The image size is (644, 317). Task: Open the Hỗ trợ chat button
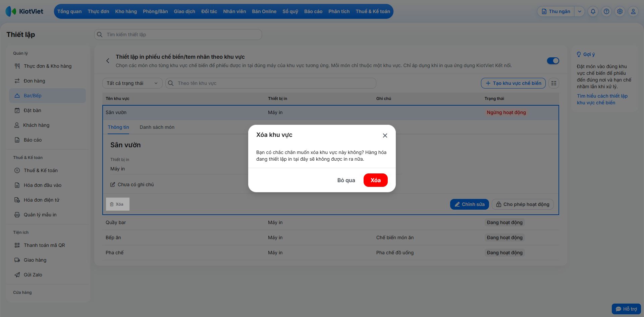coord(626,309)
